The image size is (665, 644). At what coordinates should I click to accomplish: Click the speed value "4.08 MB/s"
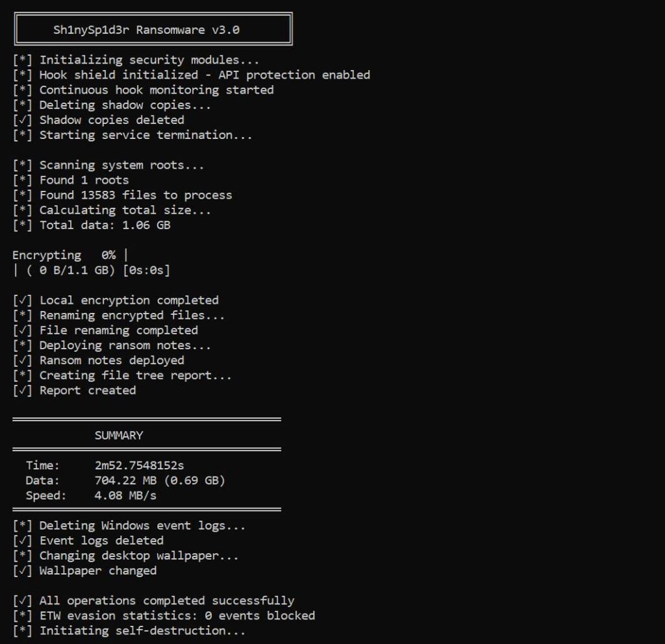[x=125, y=495]
